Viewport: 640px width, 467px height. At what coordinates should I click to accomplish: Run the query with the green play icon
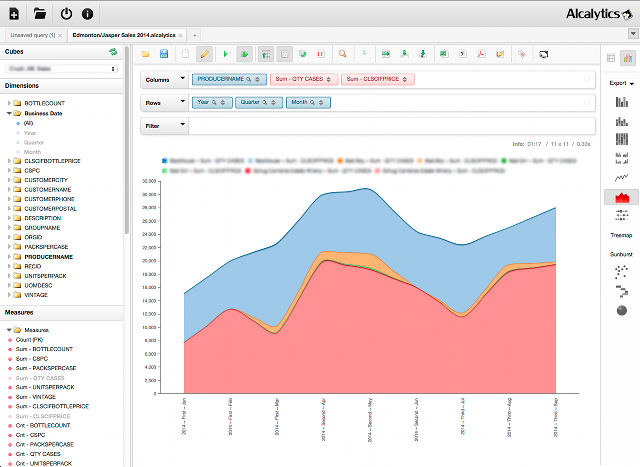click(225, 54)
